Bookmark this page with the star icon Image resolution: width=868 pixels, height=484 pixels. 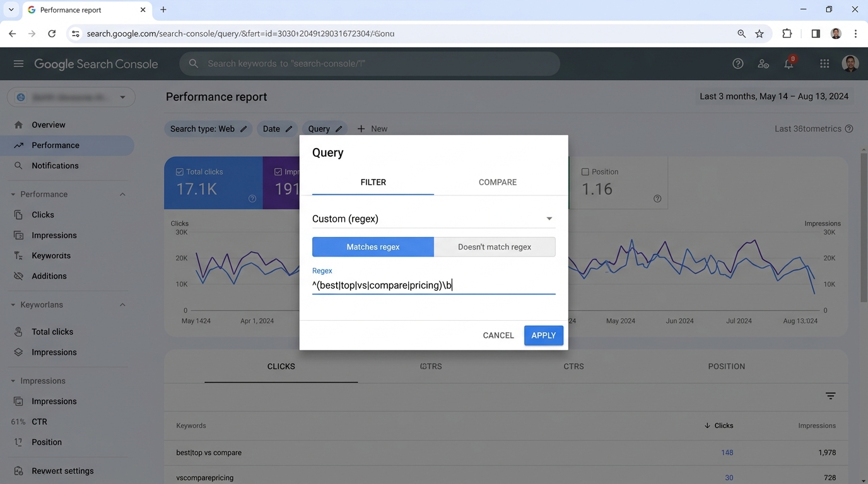click(759, 33)
